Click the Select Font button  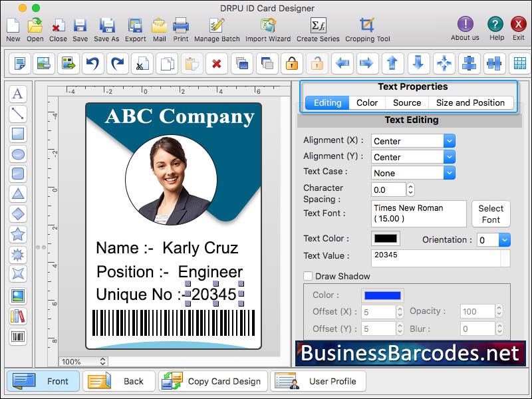pos(491,213)
